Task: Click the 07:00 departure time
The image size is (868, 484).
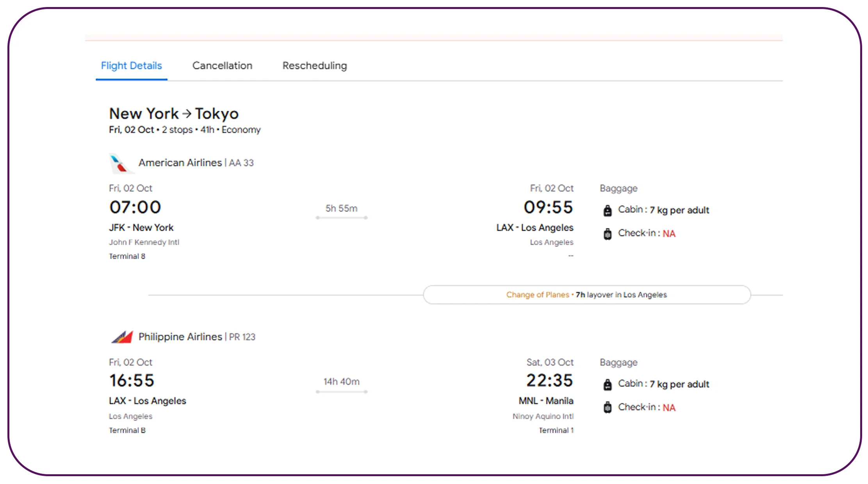Action: (x=135, y=207)
